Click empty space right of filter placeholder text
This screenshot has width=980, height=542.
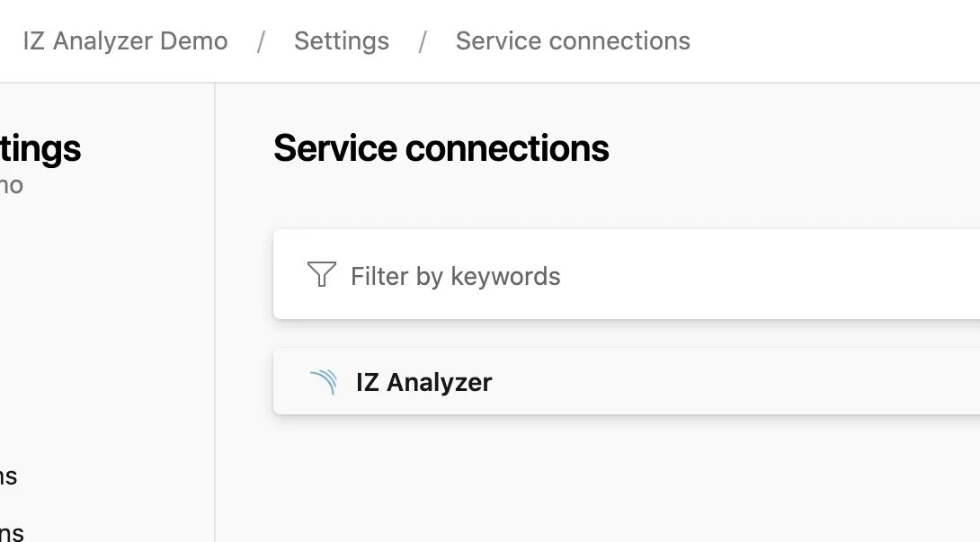coord(764,276)
